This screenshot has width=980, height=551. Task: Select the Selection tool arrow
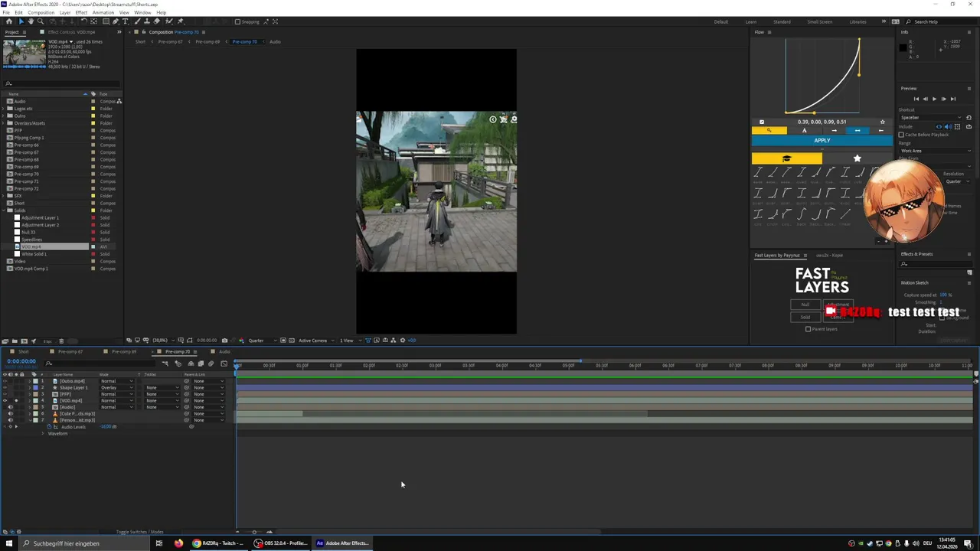(21, 21)
